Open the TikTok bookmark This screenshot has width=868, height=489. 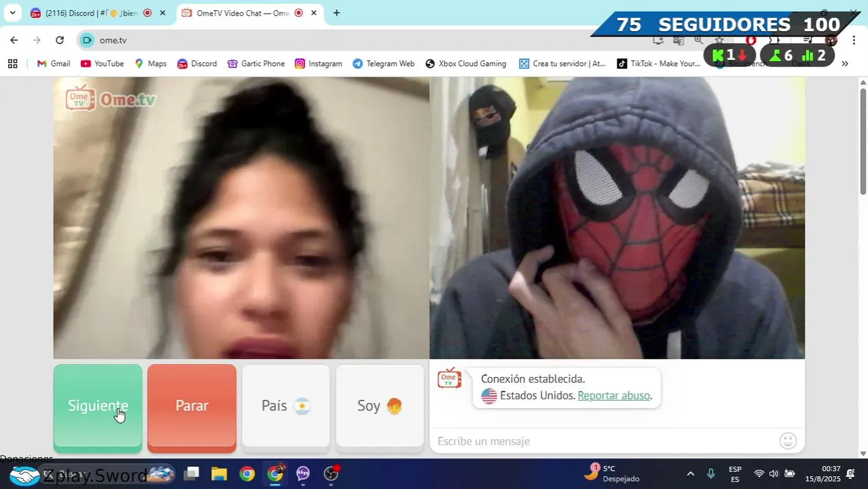point(659,63)
